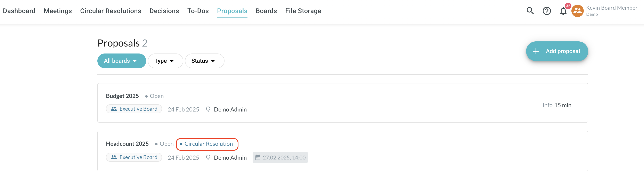Open the Headcount 2025 proposal
Screen dimensions: 644x190
coord(127,144)
